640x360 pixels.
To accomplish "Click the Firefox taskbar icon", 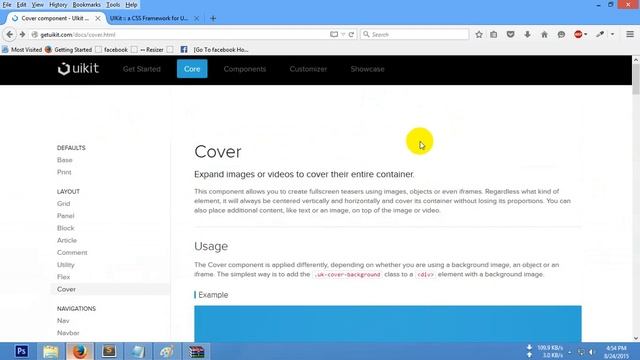I will tap(80, 351).
